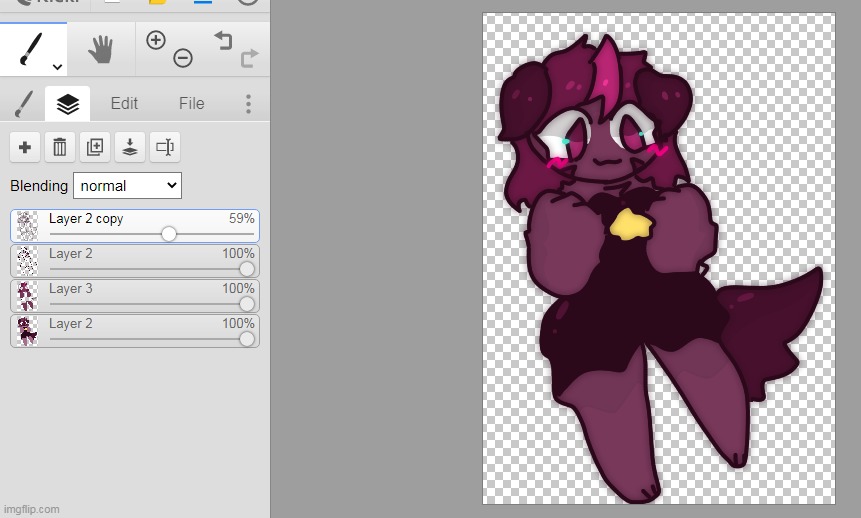Image resolution: width=861 pixels, height=518 pixels.
Task: Redo the last undone action
Action: point(249,58)
